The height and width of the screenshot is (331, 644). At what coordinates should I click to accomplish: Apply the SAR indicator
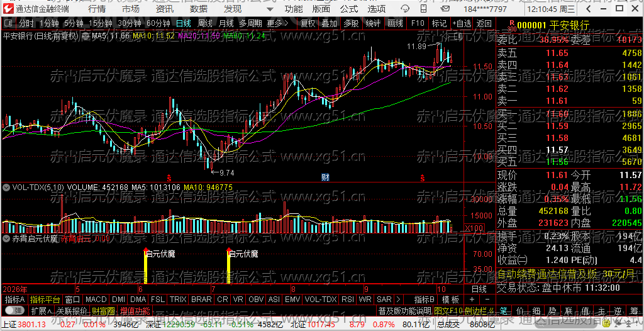click(x=384, y=300)
